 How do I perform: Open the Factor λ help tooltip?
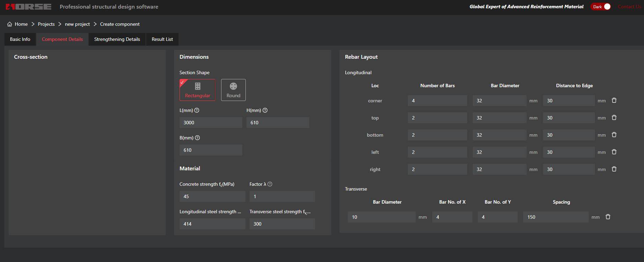tap(270, 184)
